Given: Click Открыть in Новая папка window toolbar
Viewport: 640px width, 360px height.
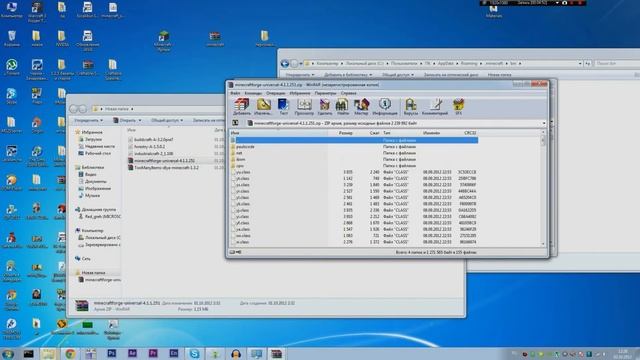Looking at the screenshot, I should coord(127,120).
